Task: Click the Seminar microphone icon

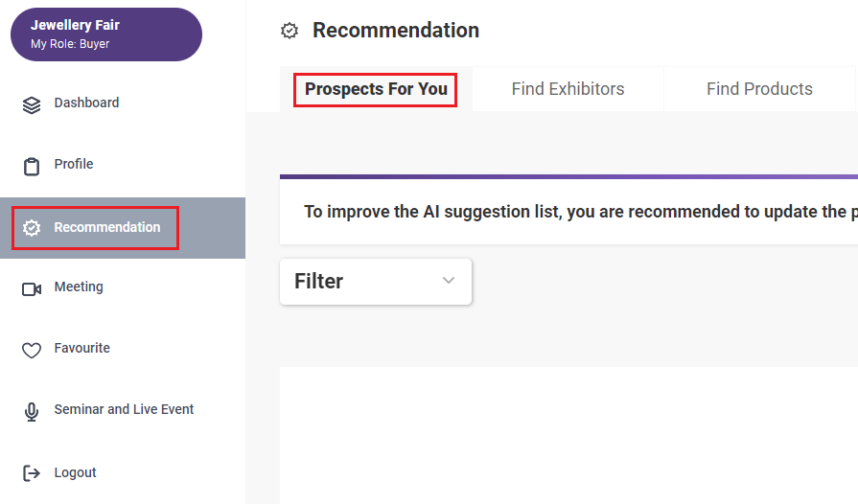Action: pos(32,412)
